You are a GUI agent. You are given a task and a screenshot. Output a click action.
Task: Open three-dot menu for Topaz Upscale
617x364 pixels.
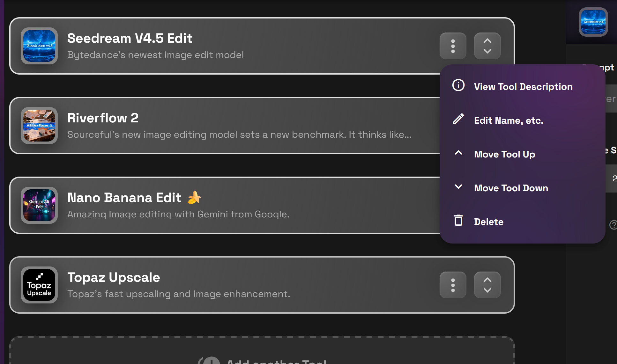click(453, 285)
